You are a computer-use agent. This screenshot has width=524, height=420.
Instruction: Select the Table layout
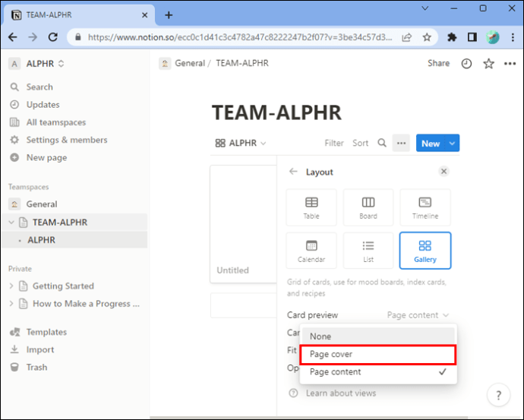coord(311,207)
